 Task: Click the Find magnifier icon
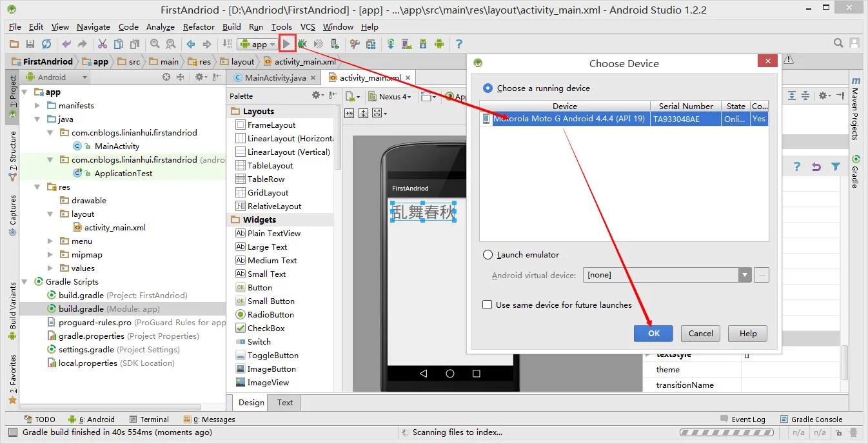tap(155, 44)
